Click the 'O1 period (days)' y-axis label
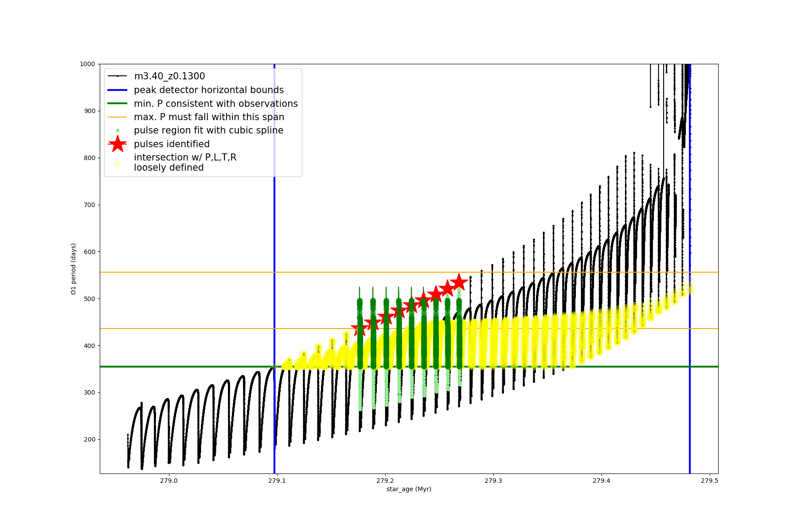This screenshot has width=798, height=532. click(x=74, y=269)
